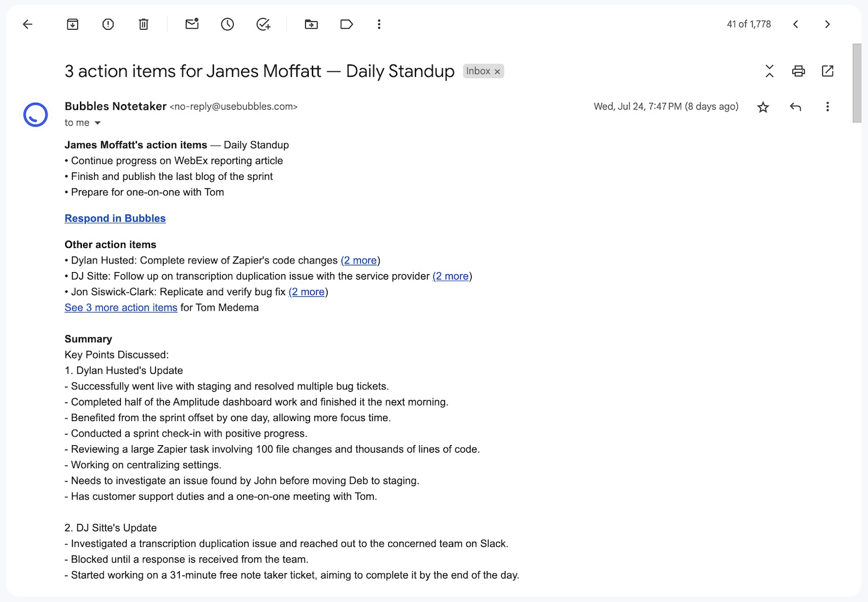Viewport: 868px width, 602px height.
Task: Click the 'Summary' heading
Action: pos(88,339)
